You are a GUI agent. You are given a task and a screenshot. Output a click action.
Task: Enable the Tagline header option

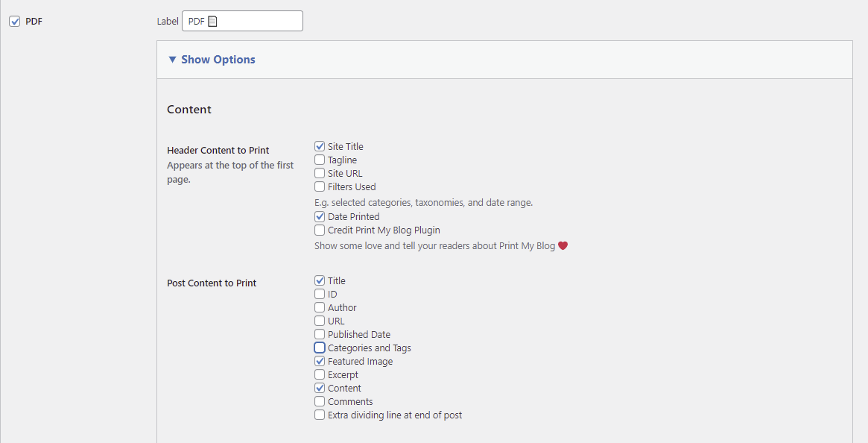(320, 160)
